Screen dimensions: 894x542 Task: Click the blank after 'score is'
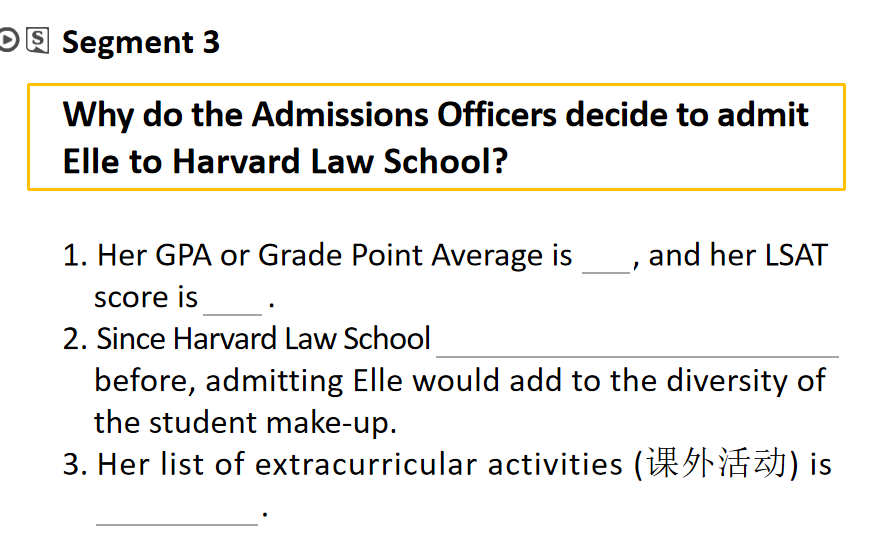point(232,300)
